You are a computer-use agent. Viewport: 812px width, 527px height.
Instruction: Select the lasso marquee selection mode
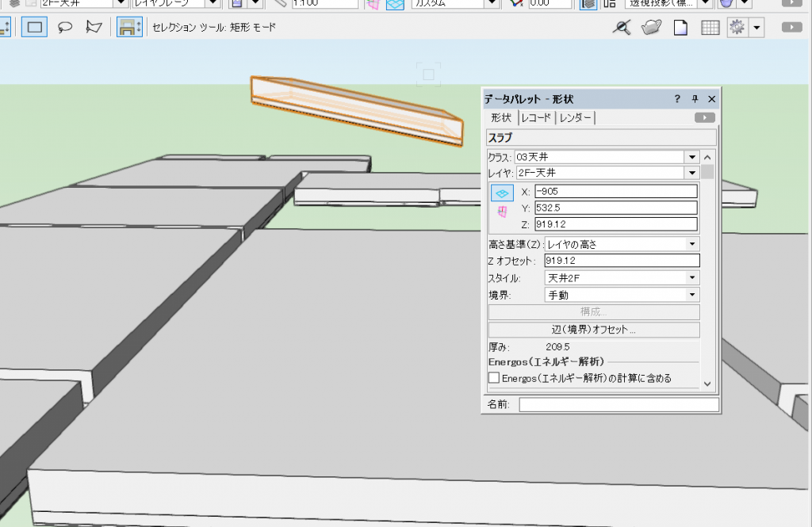point(64,27)
